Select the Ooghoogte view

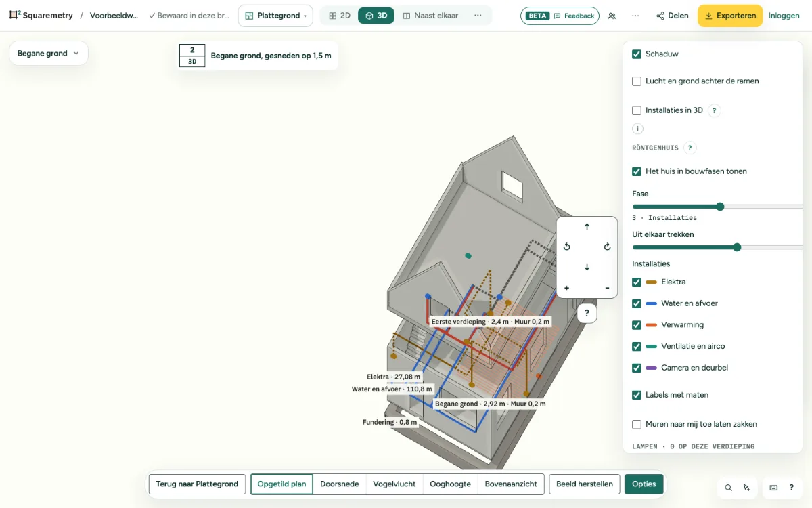coord(450,484)
